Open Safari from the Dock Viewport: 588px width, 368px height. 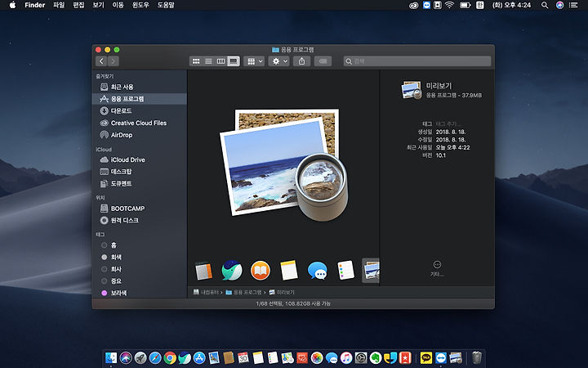[155, 358]
